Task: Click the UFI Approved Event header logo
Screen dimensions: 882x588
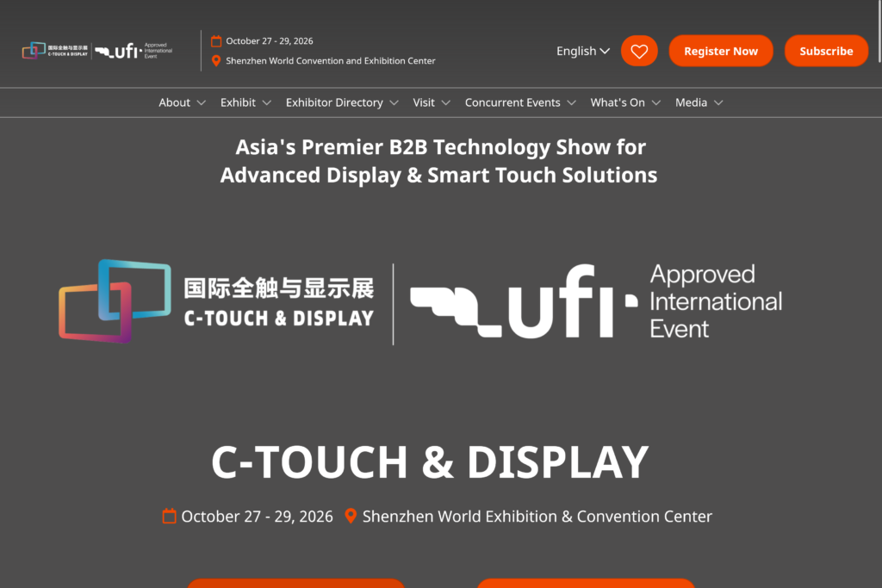Action: tap(134, 51)
